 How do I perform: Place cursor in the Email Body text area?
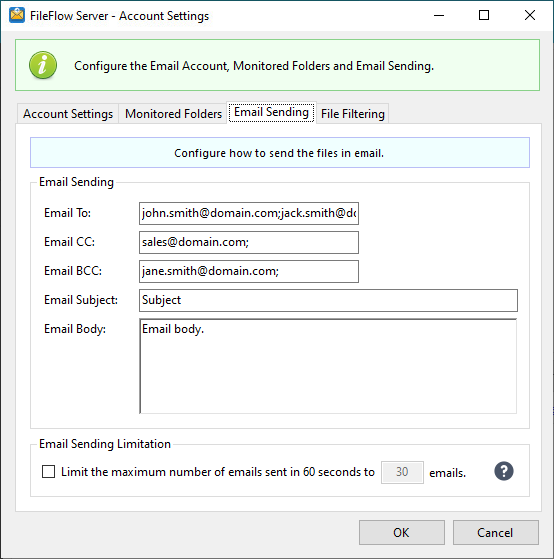[328, 366]
